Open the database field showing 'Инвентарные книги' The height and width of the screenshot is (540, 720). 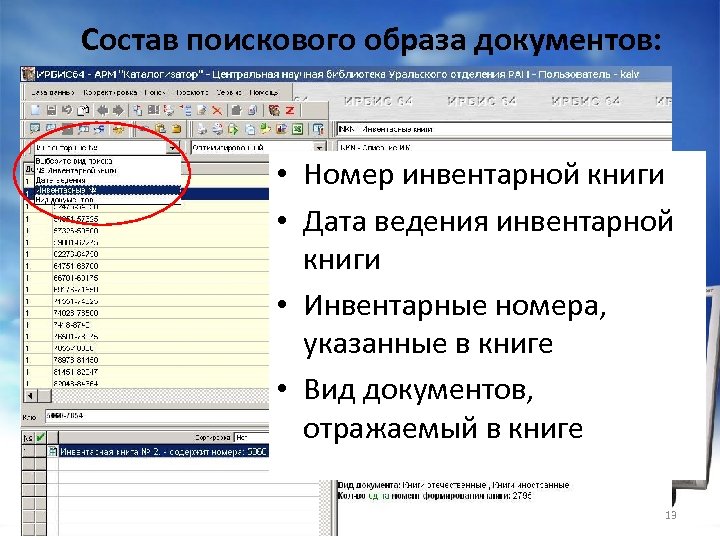click(504, 129)
